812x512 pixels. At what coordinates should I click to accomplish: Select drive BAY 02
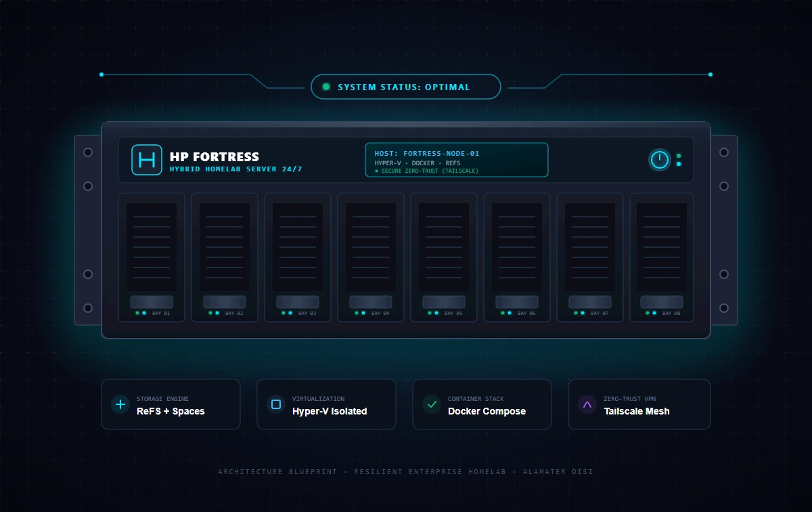[x=225, y=257]
